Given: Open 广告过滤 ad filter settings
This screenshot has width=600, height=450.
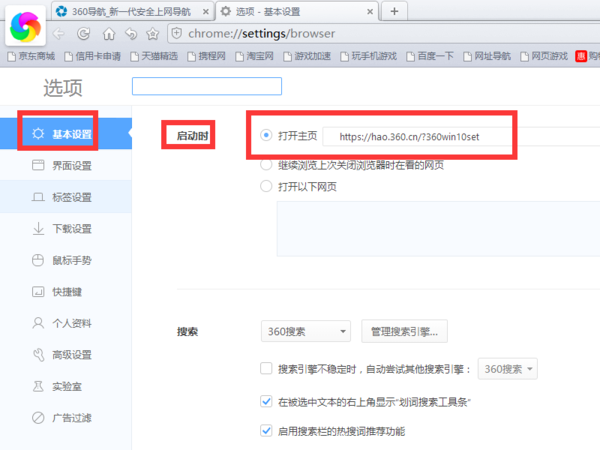Looking at the screenshot, I should (71, 417).
